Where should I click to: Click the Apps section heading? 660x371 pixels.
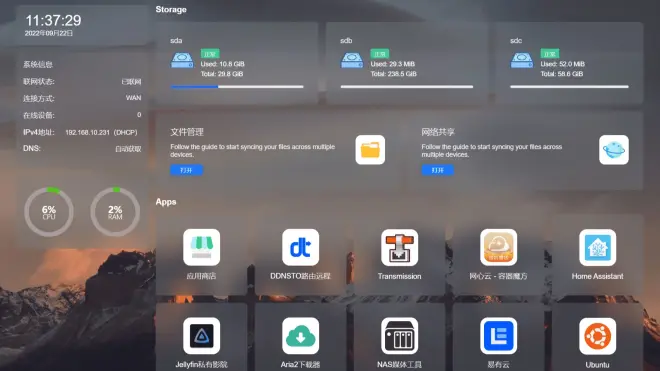(166, 202)
